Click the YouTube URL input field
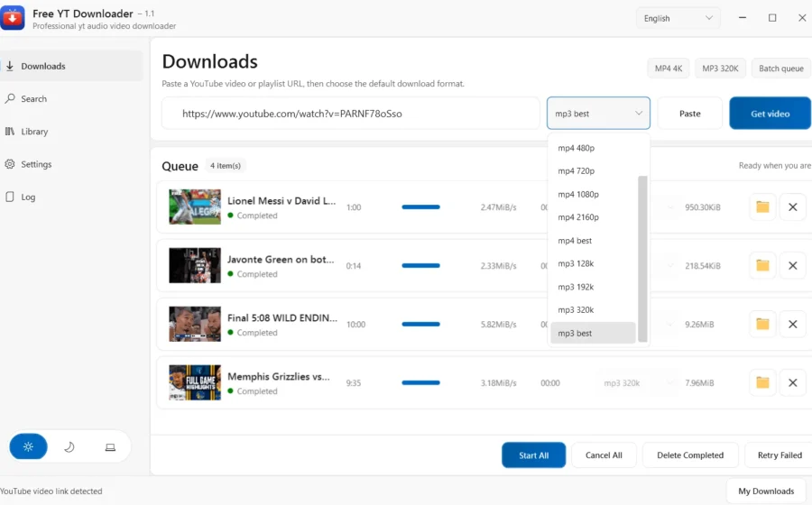Image resolution: width=812 pixels, height=505 pixels. pyautogui.click(x=351, y=114)
